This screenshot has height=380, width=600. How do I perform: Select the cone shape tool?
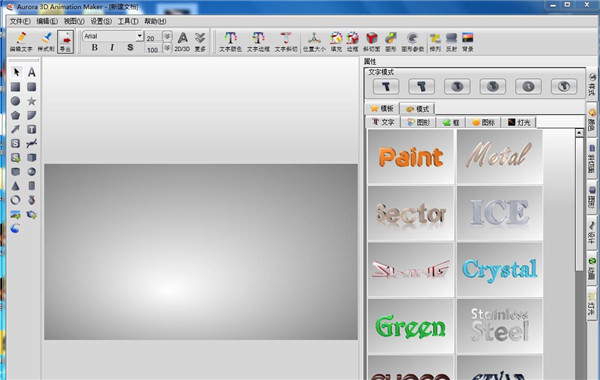pyautogui.click(x=15, y=186)
